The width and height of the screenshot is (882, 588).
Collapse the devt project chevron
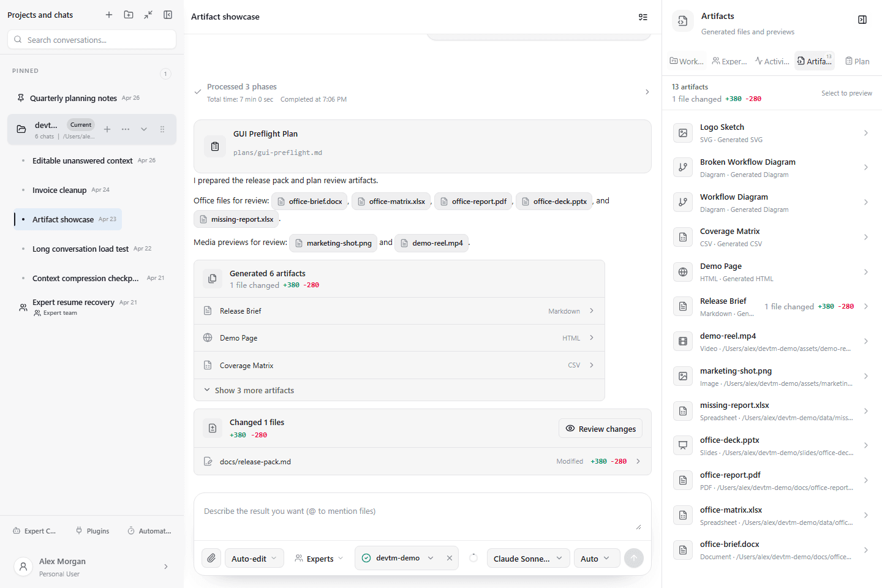click(144, 129)
